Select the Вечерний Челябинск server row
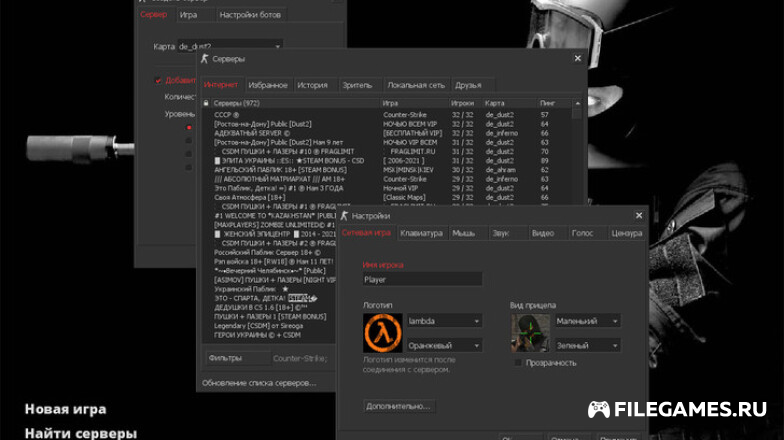Screen dimensions: 784x440 [269, 270]
